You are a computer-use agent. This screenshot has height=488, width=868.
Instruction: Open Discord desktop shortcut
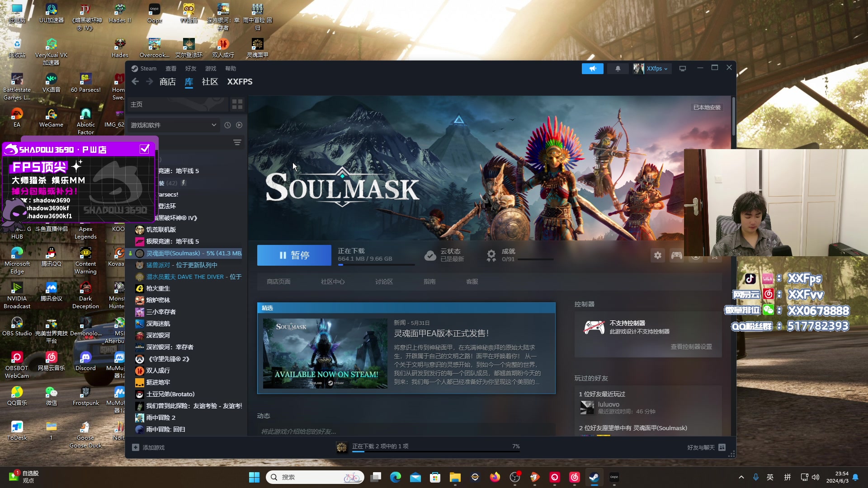pyautogui.click(x=85, y=361)
